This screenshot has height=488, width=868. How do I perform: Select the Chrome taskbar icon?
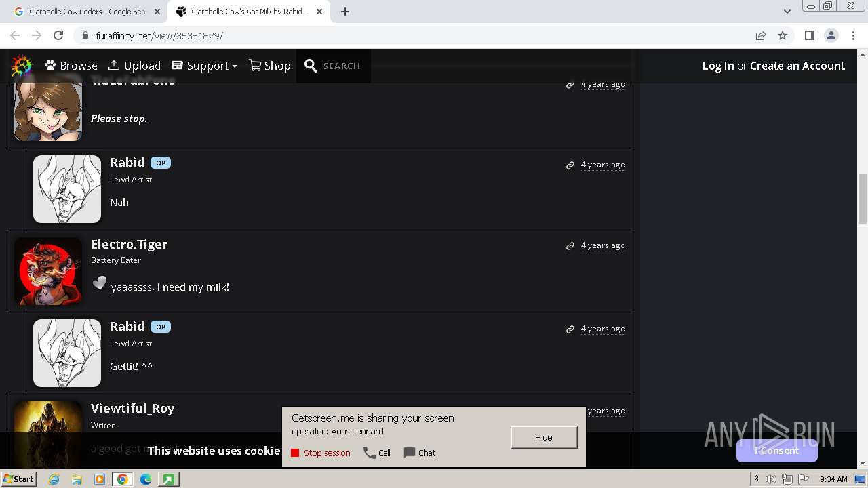coord(123,479)
